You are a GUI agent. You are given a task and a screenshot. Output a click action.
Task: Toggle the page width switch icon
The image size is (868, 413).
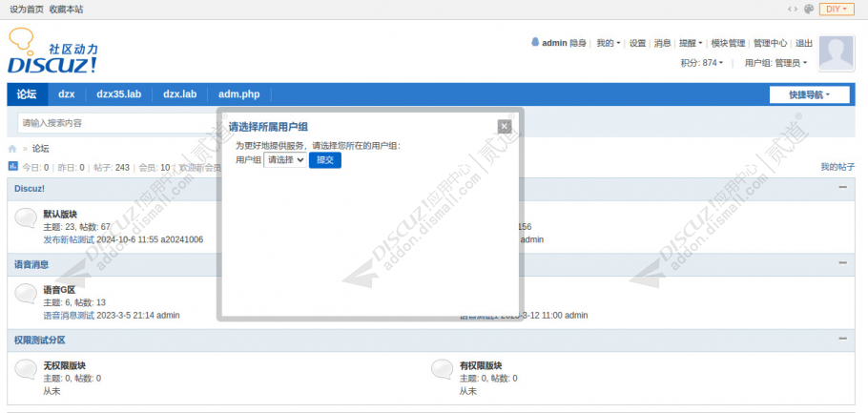point(793,9)
